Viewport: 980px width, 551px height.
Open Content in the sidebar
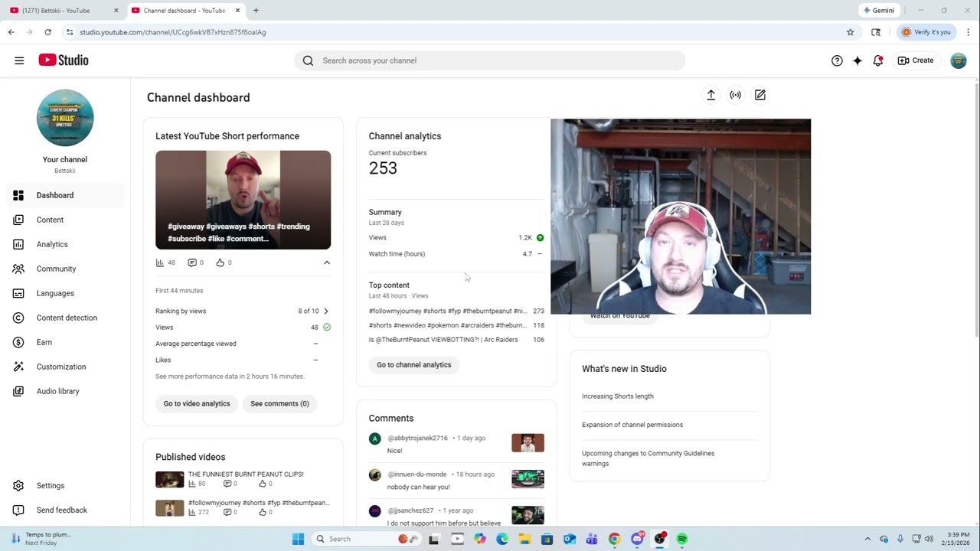click(65, 220)
